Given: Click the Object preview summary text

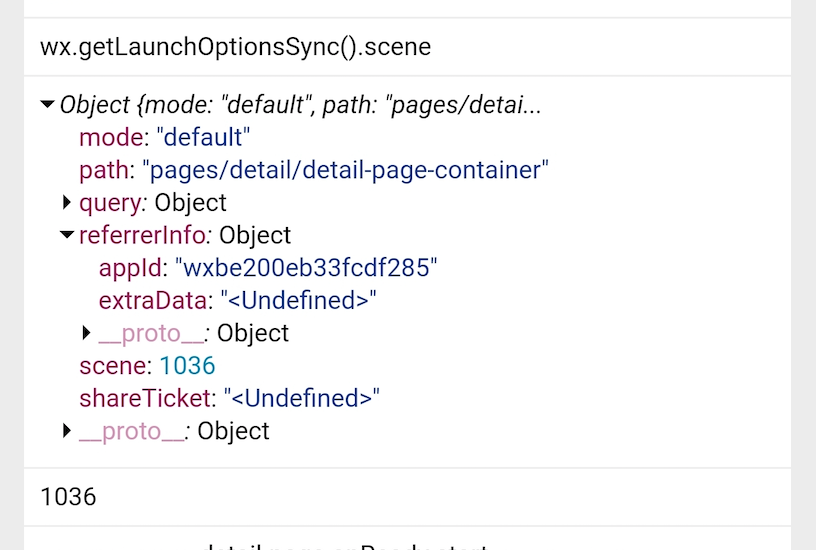Looking at the screenshot, I should pos(300,105).
